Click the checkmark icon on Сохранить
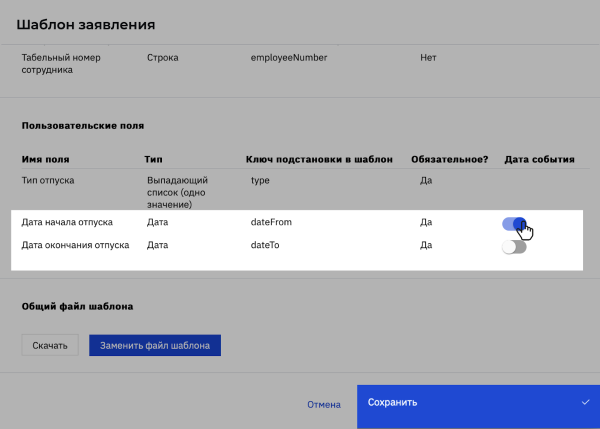The width and height of the screenshot is (600, 429). point(585,402)
